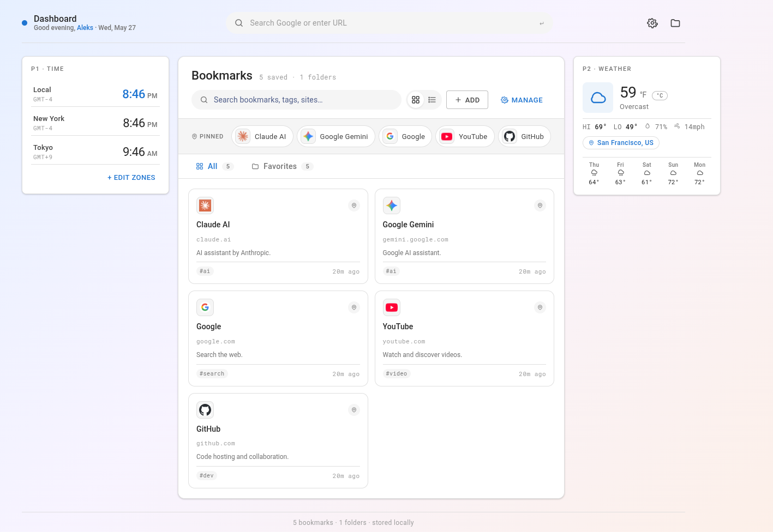Open dashboard settings gear icon
Screen dimensions: 773x532
click(x=652, y=23)
